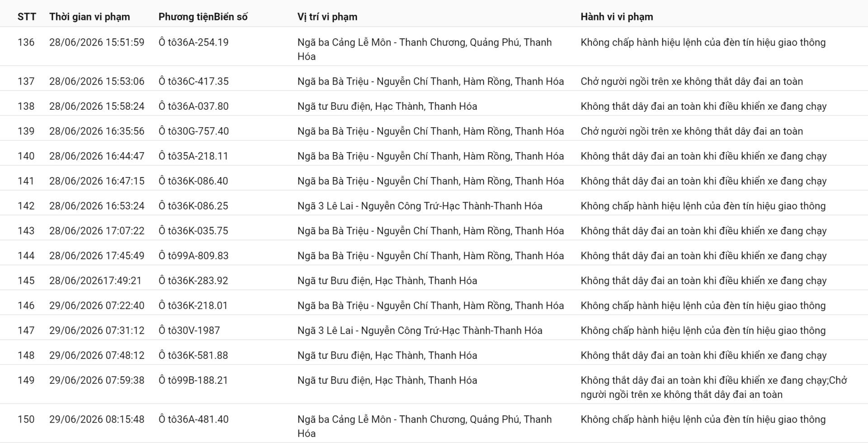868x443 pixels.
Task: Select the Ngã 3 Lê Lai location in row 142
Action: click(x=420, y=206)
